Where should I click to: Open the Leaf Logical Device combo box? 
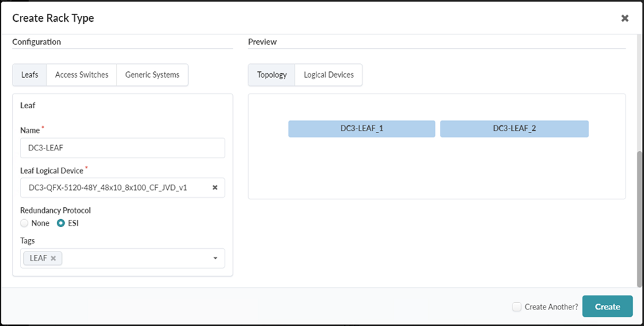[x=112, y=187]
